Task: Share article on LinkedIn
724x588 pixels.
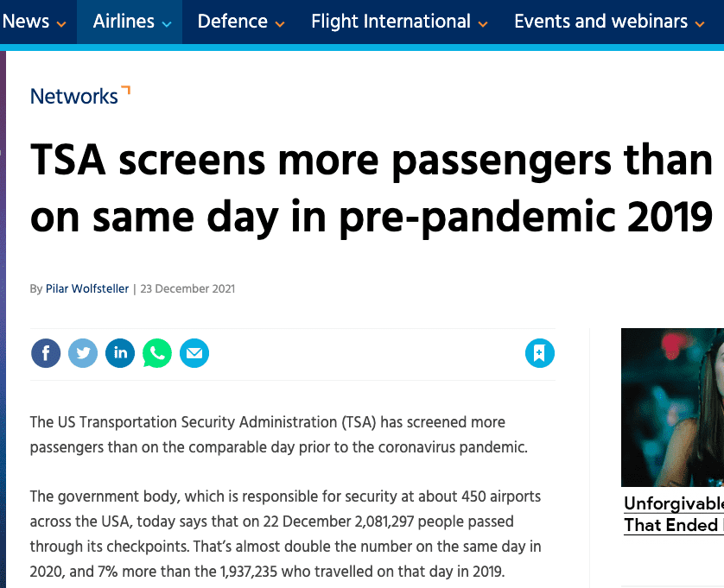Action: [120, 353]
